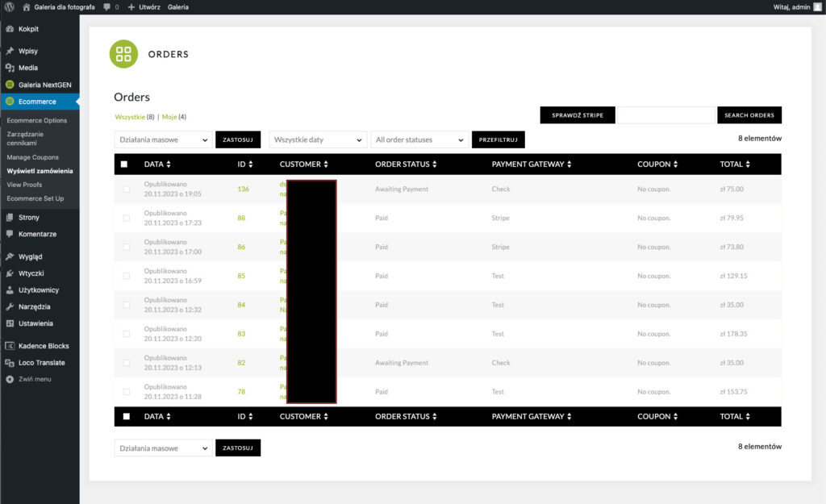Open the All order statuses dropdown
826x504 pixels.
tap(419, 140)
